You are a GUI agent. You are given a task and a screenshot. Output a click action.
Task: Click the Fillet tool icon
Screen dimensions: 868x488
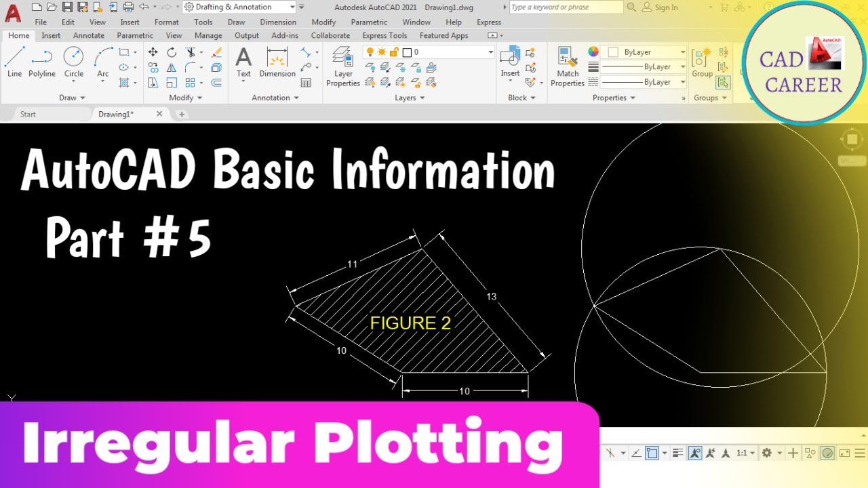click(191, 67)
